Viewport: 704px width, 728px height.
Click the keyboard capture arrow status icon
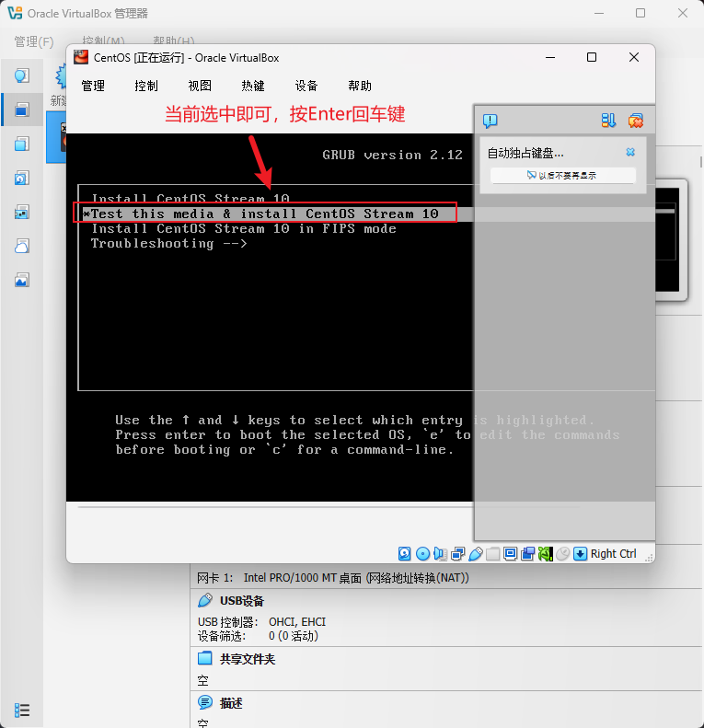[581, 553]
